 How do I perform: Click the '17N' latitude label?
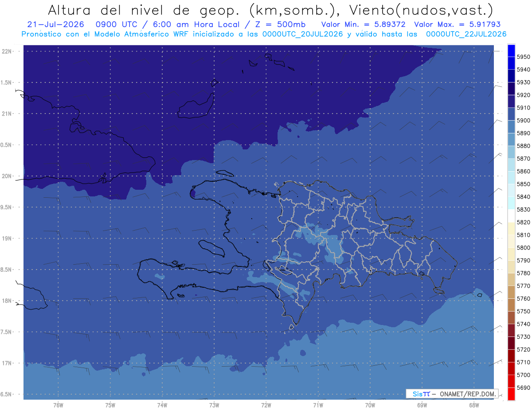point(7,363)
